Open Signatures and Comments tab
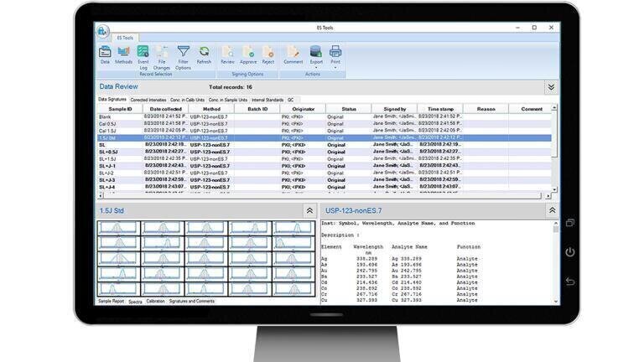The width and height of the screenshot is (644, 362). pos(192,302)
